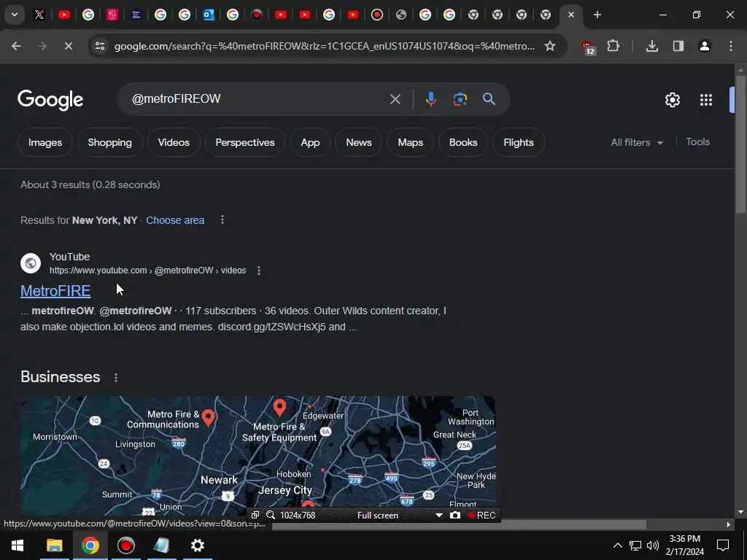Viewport: 747px width, 560px height.
Task: Open the X (Twitter) browser tab
Action: (39, 15)
